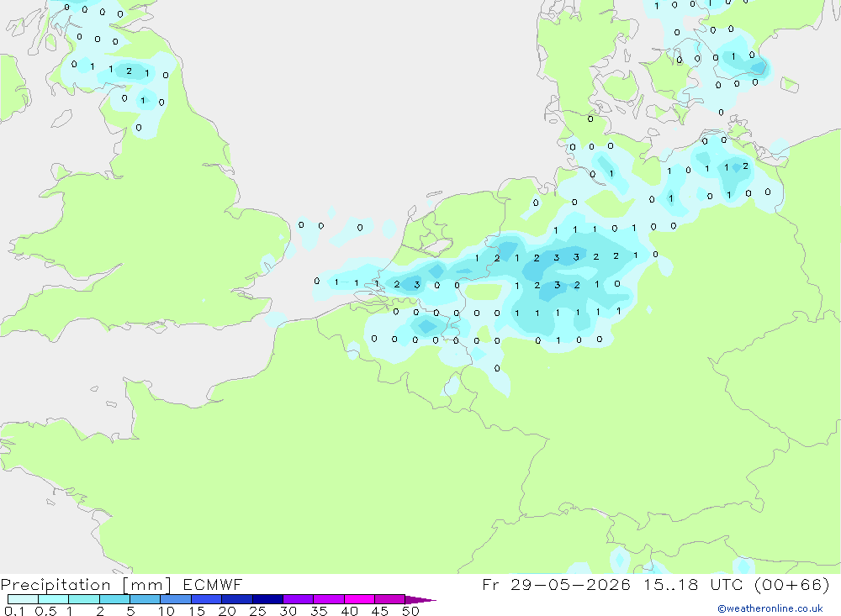This screenshot has height=616, width=841.
Task: Click the 1–2 mm cyan legend swatch
Action: coord(84,599)
